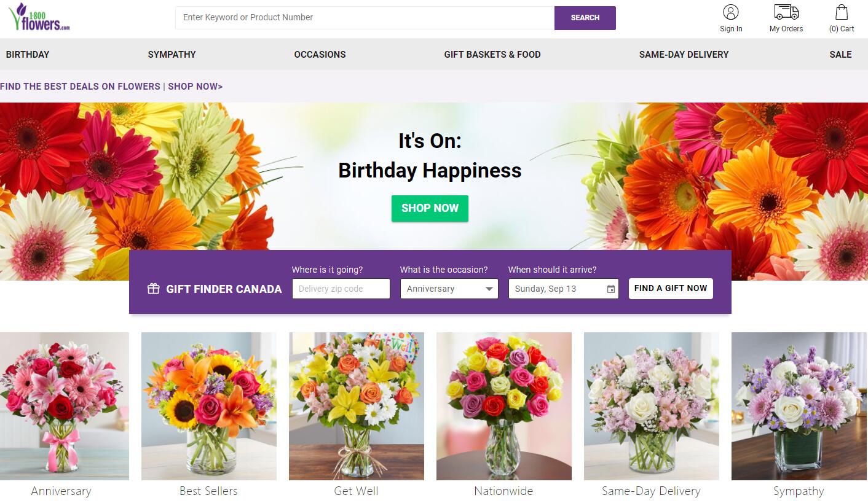The width and height of the screenshot is (868, 503).
Task: Select the Anniversary bouquet thumbnail
Action: click(65, 406)
